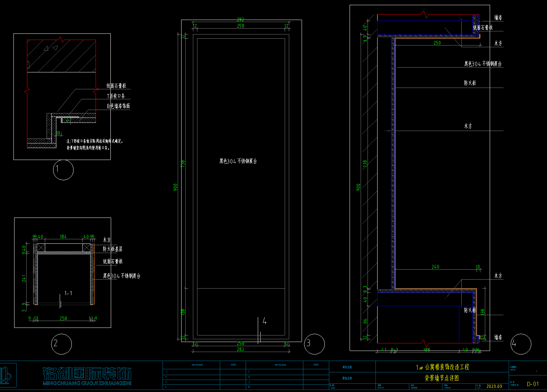Click the circled detail marker 2
This screenshot has width=547, height=392.
61,344
